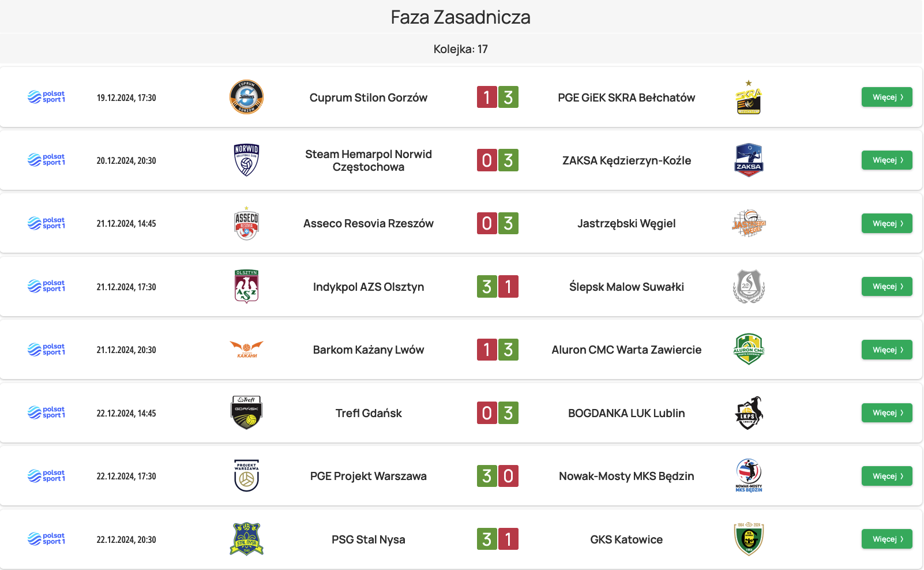Click the Barkom Każany Lwów team name
Image resolution: width=924 pixels, height=570 pixels.
(369, 350)
